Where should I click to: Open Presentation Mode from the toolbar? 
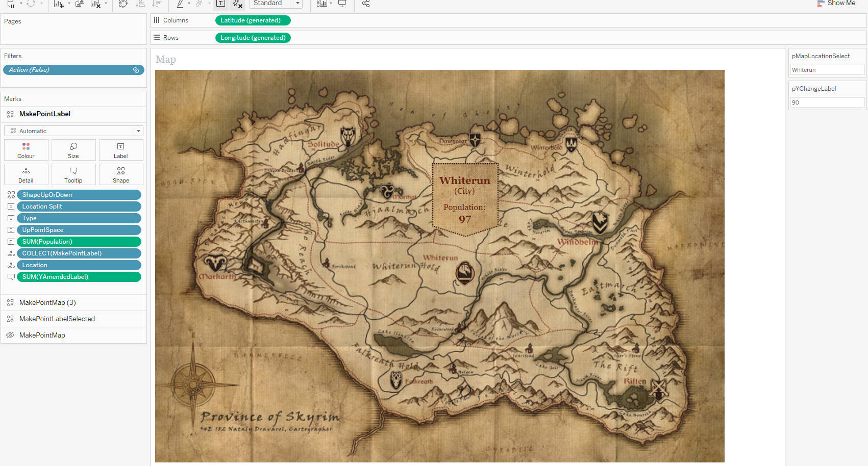[x=342, y=4]
